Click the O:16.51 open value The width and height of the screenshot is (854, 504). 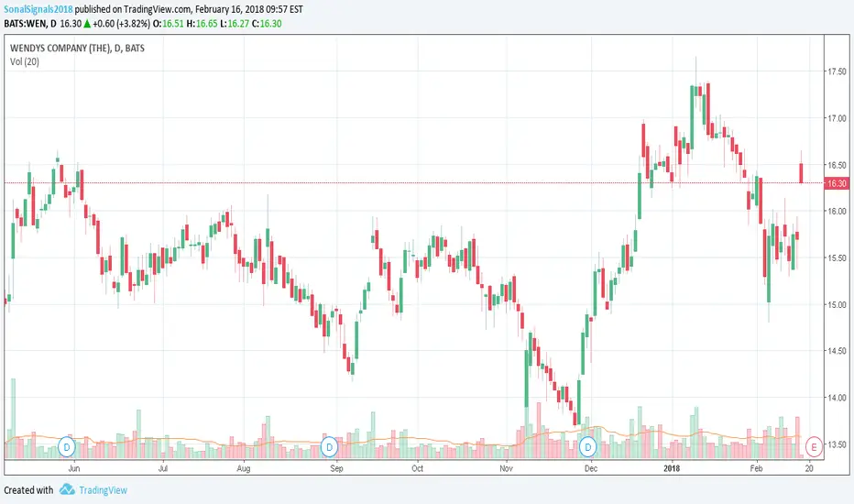click(169, 24)
